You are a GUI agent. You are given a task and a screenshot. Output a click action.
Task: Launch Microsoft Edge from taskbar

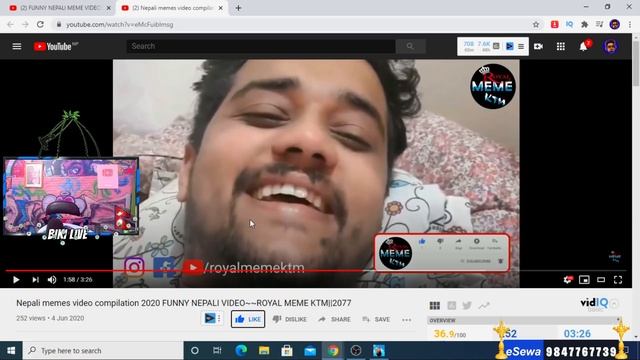[241, 351]
